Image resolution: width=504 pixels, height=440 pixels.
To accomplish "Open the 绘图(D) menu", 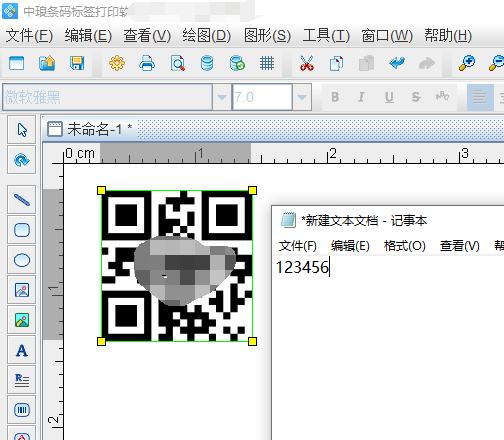I will pos(206,35).
